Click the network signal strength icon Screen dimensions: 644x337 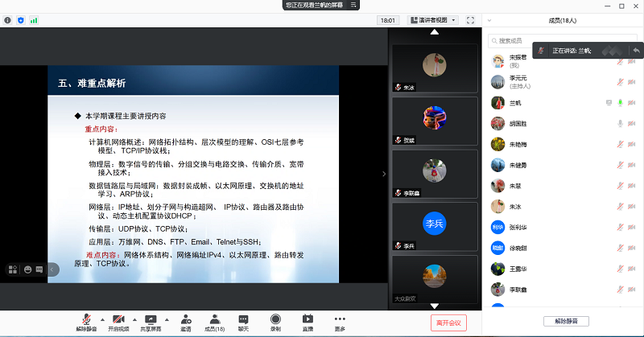coord(34,20)
